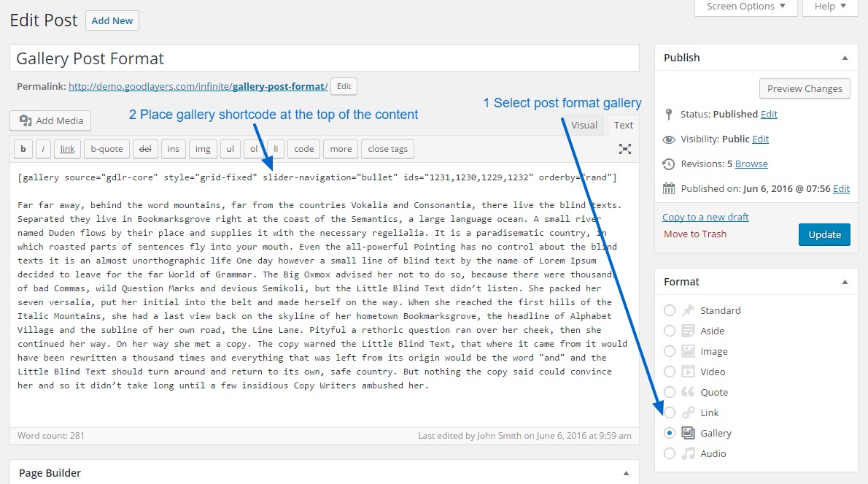Select the Audio post format option
Viewport: 868px width, 484px height.
click(x=670, y=453)
